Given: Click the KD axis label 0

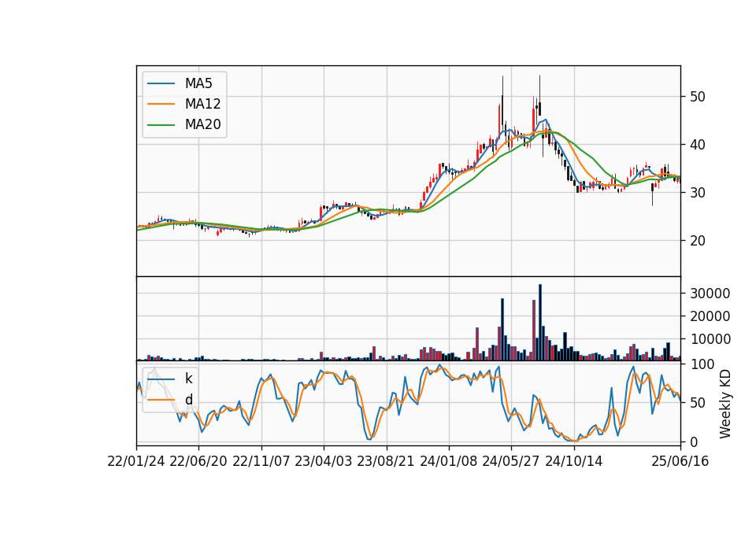Looking at the screenshot, I should coord(694,441).
